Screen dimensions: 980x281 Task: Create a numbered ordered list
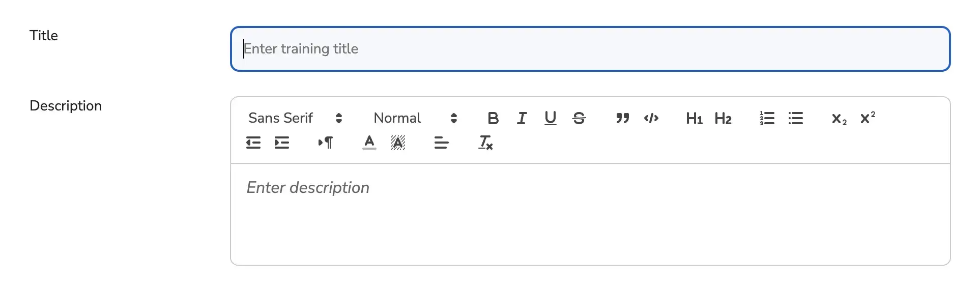point(767,118)
